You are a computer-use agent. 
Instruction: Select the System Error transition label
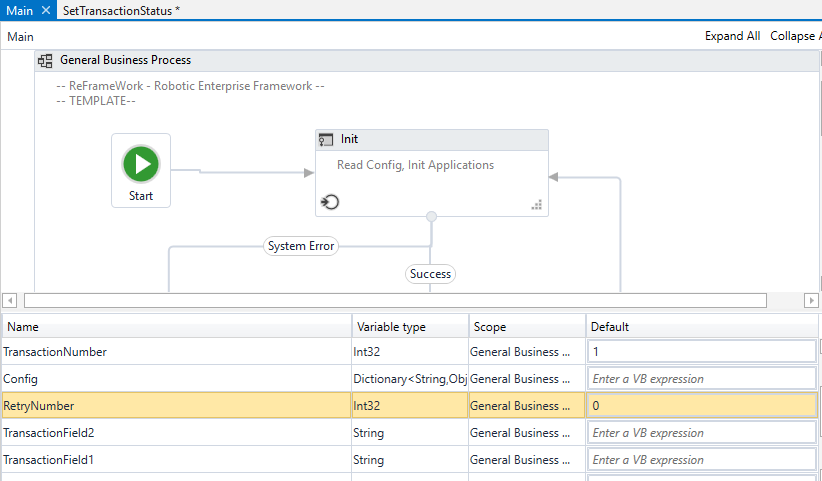pyautogui.click(x=301, y=246)
